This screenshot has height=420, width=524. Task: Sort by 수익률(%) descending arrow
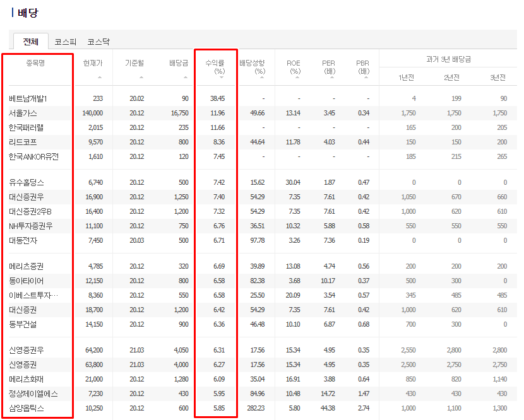[x=222, y=78]
